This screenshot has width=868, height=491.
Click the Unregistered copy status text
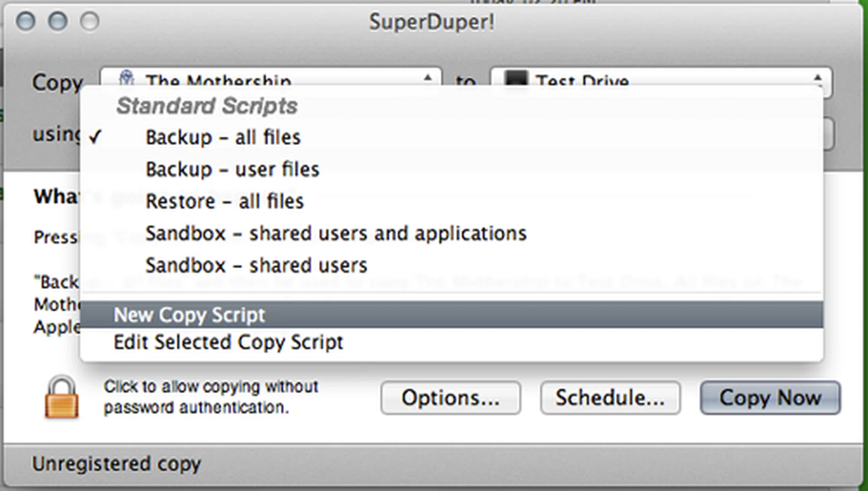pyautogui.click(x=117, y=463)
